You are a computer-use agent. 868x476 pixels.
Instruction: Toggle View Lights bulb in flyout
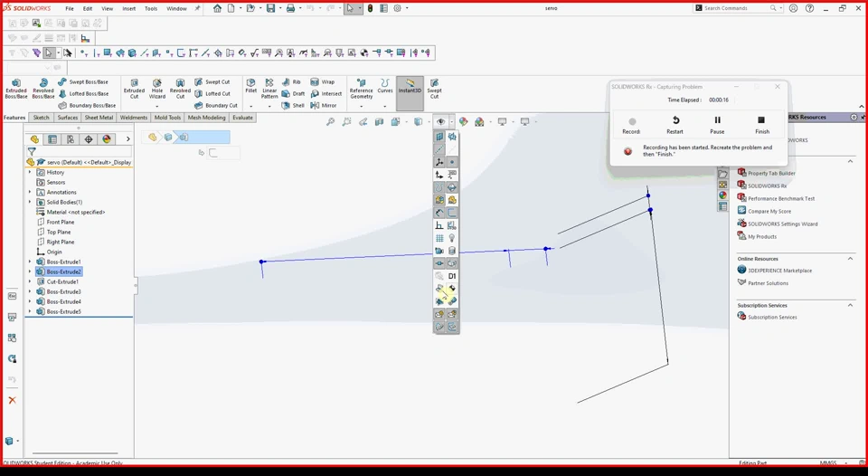coord(452,238)
